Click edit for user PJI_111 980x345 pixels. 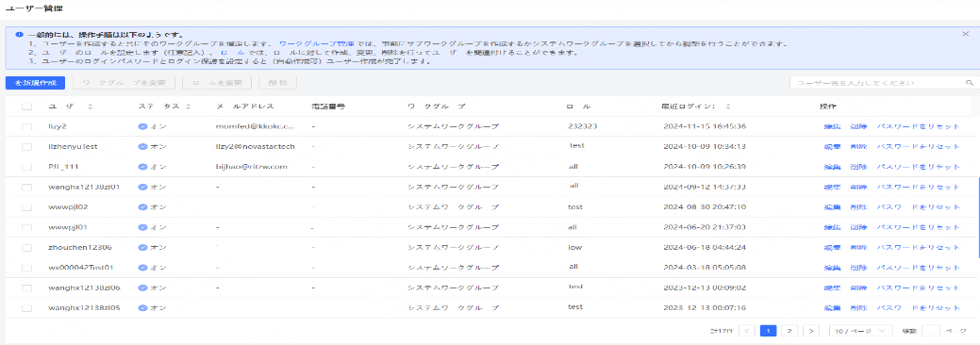[x=832, y=167]
